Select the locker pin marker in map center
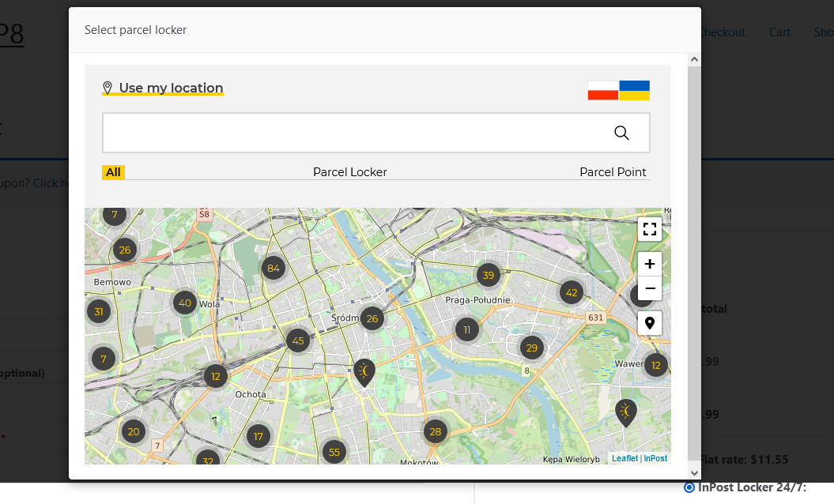The width and height of the screenshot is (834, 504). [364, 372]
